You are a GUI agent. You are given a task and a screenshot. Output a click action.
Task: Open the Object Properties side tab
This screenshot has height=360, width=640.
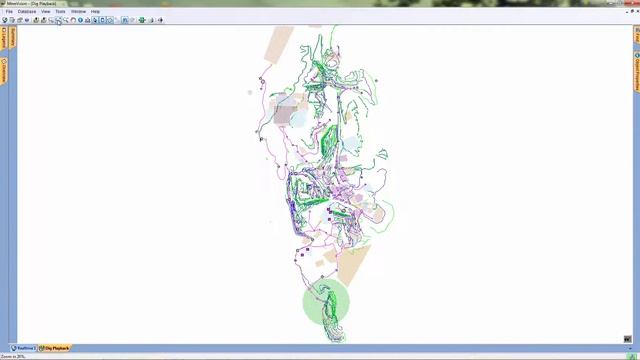[636, 71]
